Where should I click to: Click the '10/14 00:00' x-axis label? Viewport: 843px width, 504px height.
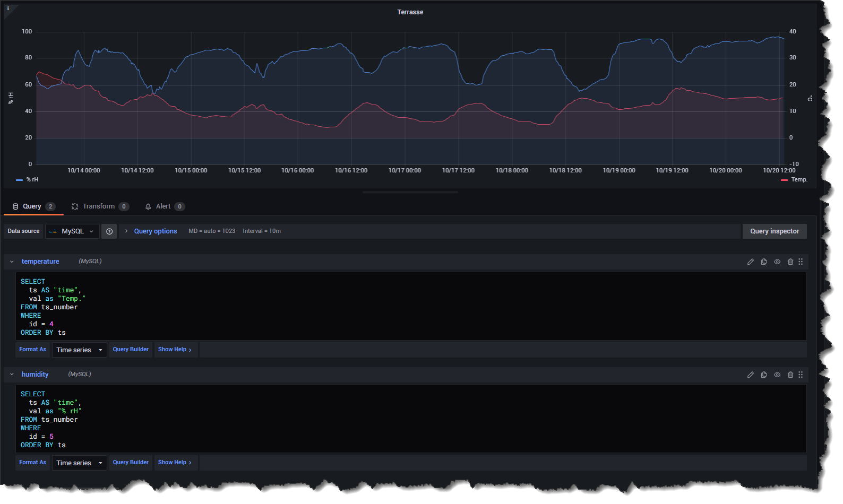click(x=84, y=171)
